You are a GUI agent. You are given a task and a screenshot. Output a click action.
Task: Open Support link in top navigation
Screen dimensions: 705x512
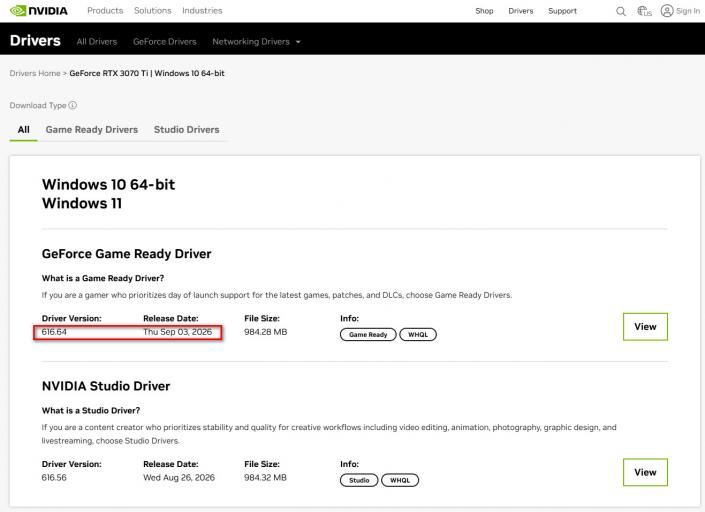pos(562,11)
